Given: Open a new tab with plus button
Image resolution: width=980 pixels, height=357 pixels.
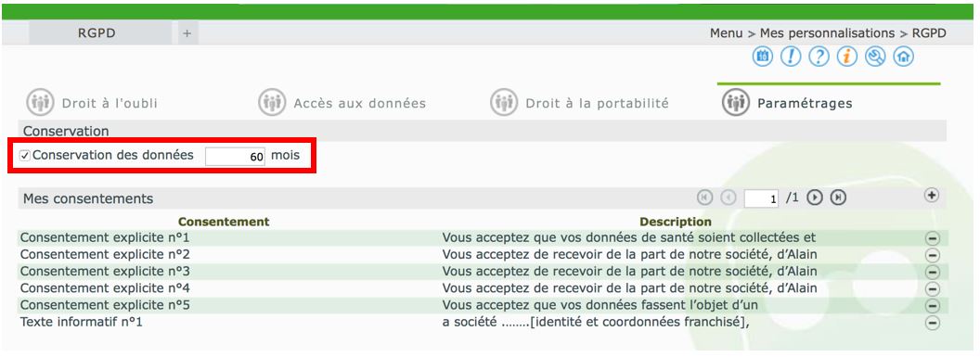Looking at the screenshot, I should click(x=187, y=33).
